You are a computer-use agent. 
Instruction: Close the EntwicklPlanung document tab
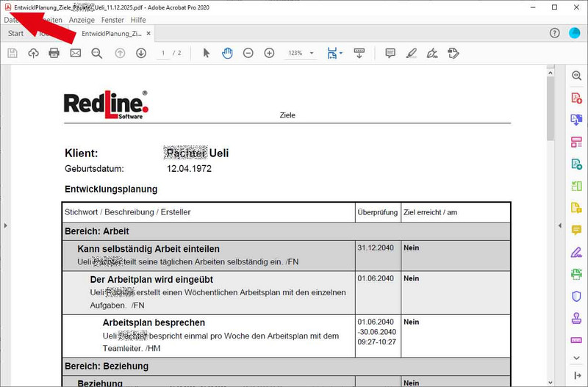coord(148,34)
